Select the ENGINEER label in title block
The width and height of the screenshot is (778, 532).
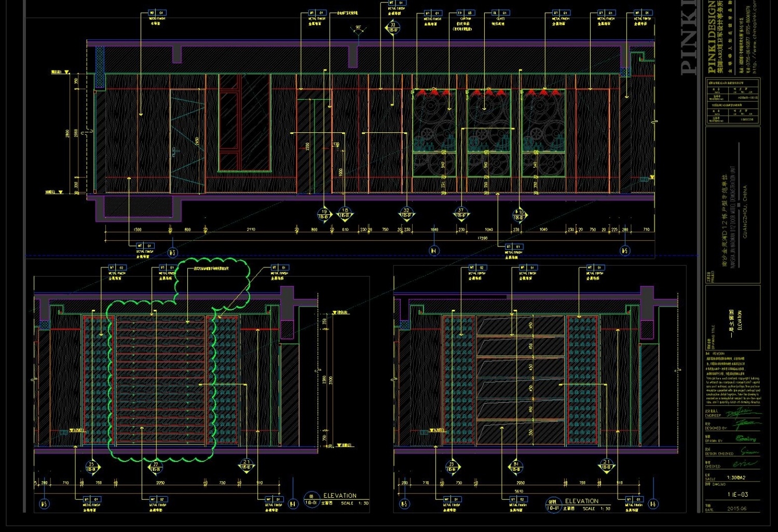click(x=713, y=416)
